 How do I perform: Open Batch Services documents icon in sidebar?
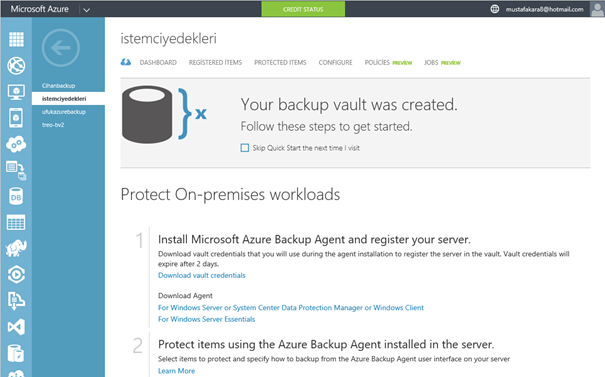(x=16, y=170)
